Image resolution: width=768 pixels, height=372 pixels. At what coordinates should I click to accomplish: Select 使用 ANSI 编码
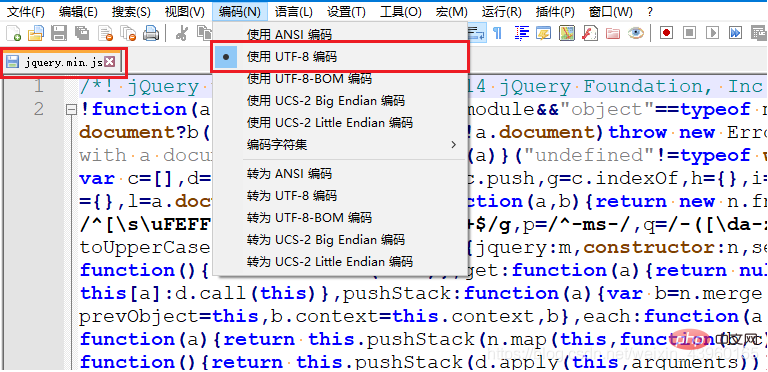(339, 35)
